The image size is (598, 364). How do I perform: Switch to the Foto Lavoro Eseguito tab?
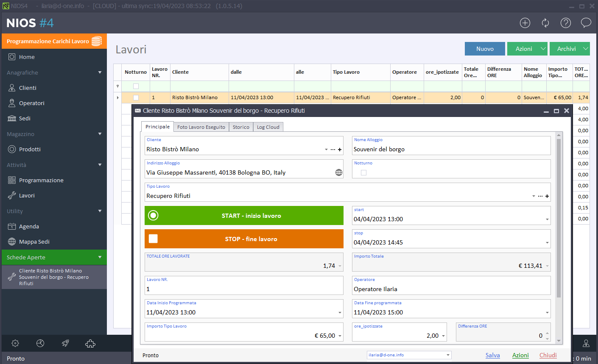pos(201,127)
